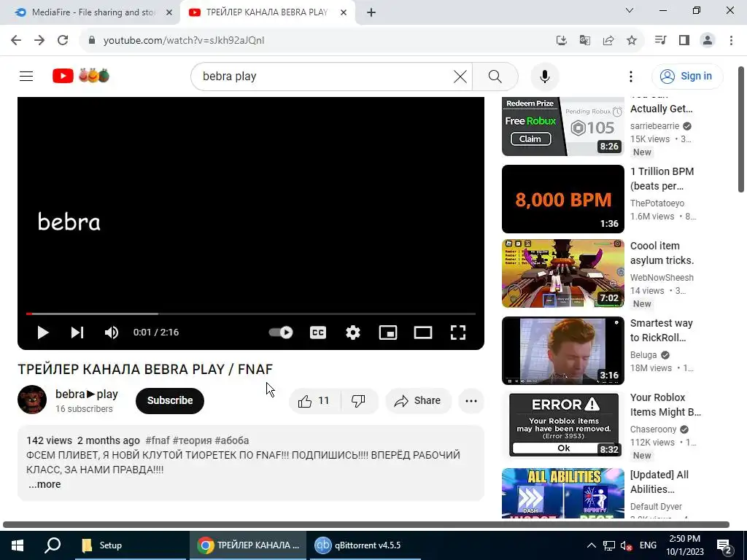Open the Windows Start menu

18,545
